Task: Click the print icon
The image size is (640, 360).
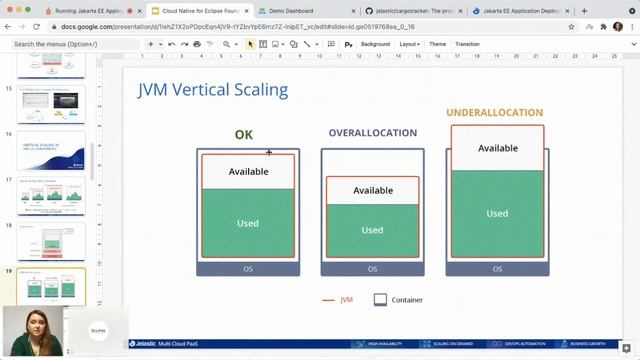Action: pyautogui.click(x=197, y=44)
